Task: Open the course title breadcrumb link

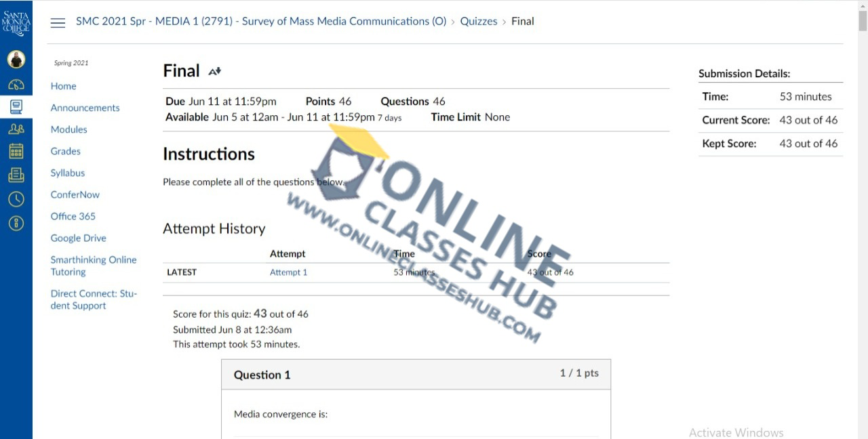Action: [261, 21]
